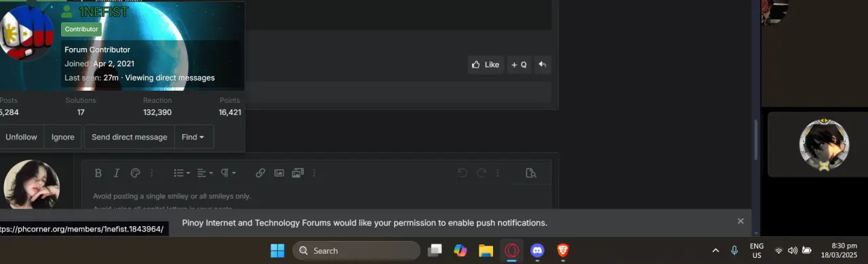Click the ENG US language indicator

click(757, 250)
